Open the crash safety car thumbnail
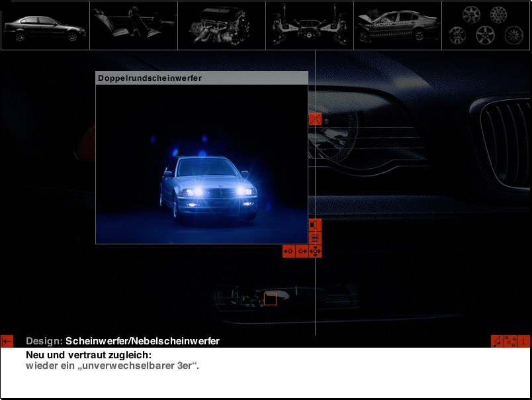The image size is (532, 400). click(398, 25)
